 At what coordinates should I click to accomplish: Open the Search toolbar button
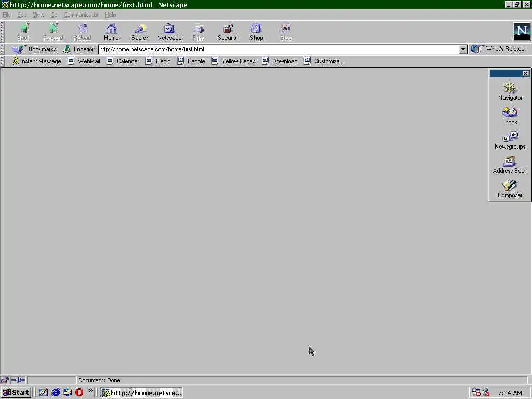(140, 32)
